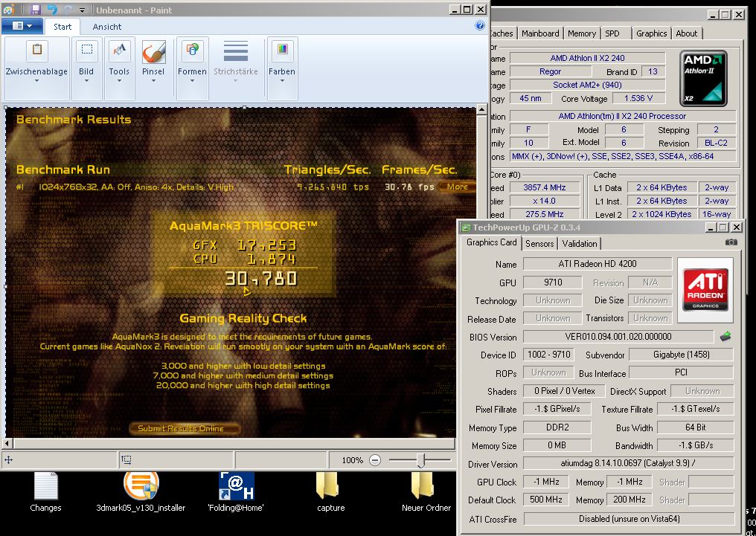Click CPU-Z package 'Socket AM2+ (940)'
The image size is (756, 536).
point(587,85)
